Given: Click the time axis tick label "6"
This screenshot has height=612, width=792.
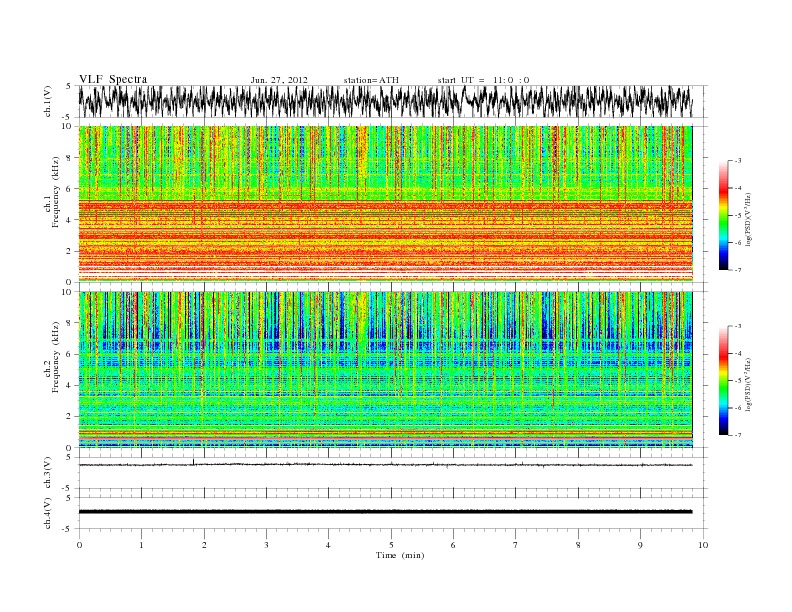Looking at the screenshot, I should 453,545.
